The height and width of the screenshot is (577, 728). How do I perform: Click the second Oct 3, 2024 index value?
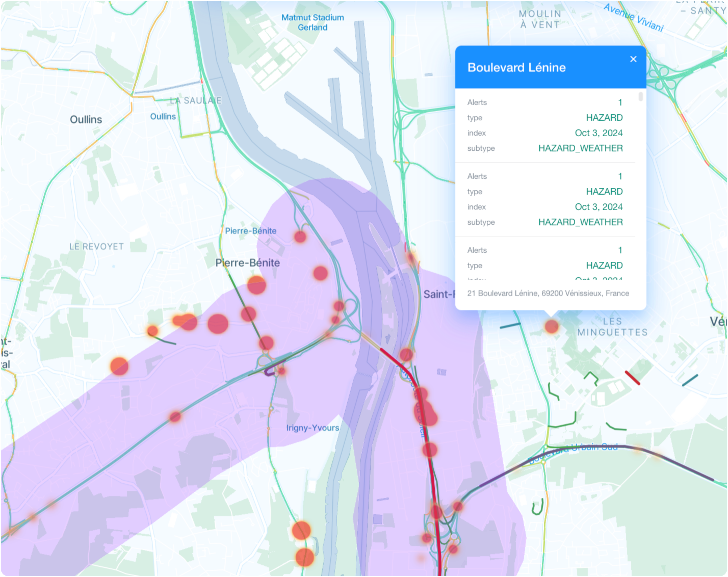pyautogui.click(x=598, y=207)
